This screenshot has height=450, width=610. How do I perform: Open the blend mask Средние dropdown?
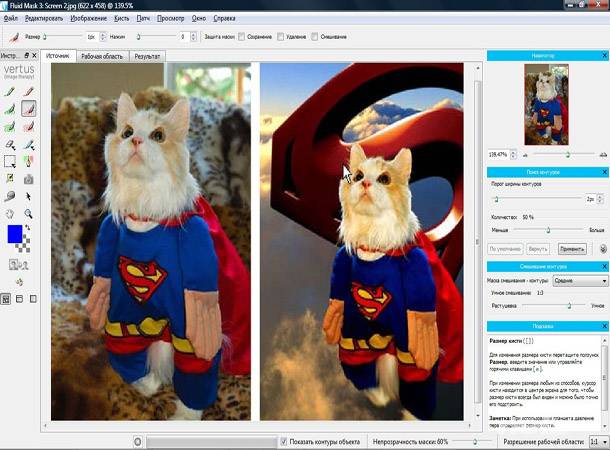[580, 280]
